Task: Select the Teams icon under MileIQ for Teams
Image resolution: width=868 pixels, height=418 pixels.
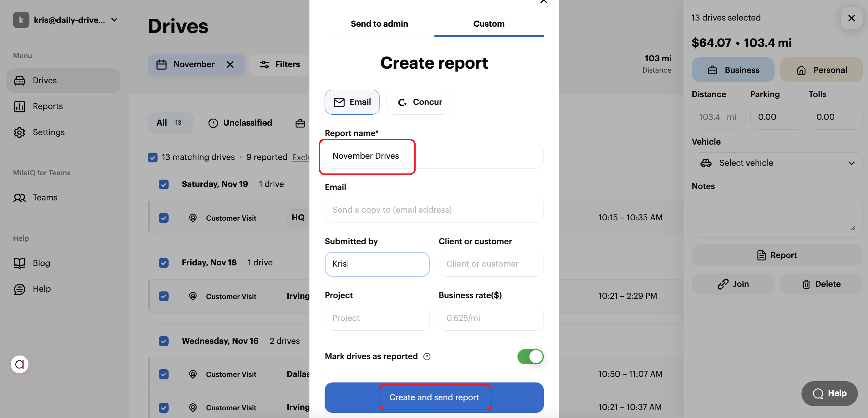Action: click(x=20, y=198)
